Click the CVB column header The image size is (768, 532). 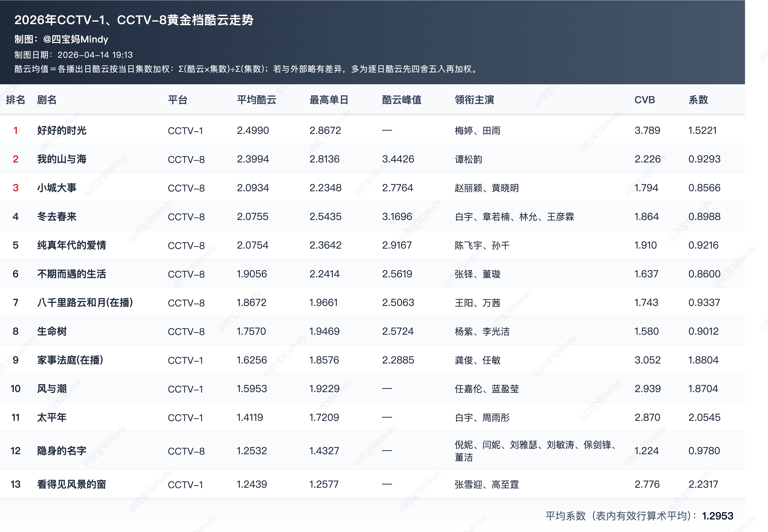click(644, 100)
